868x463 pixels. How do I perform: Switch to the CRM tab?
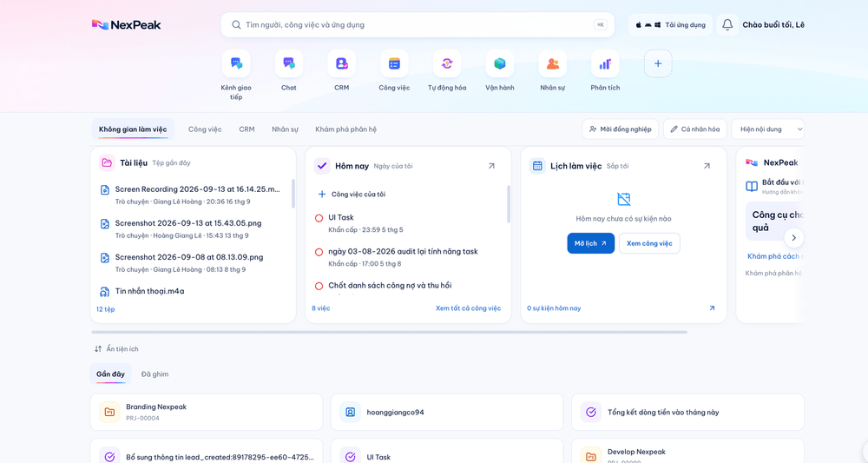coord(247,129)
